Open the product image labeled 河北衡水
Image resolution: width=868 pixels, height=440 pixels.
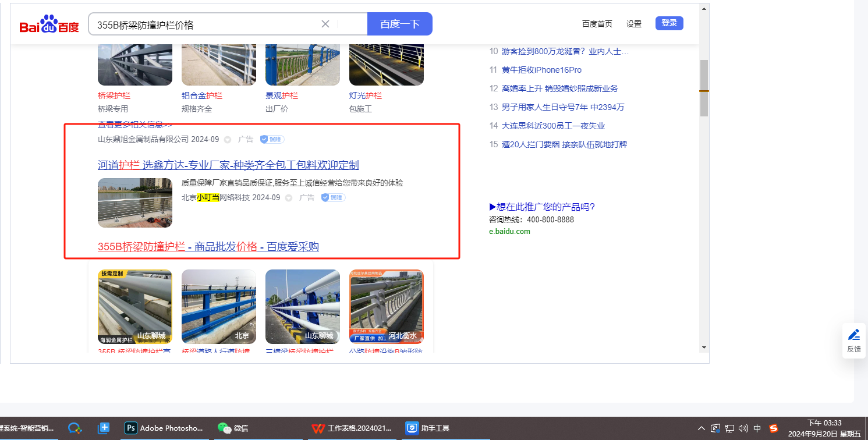click(x=387, y=307)
